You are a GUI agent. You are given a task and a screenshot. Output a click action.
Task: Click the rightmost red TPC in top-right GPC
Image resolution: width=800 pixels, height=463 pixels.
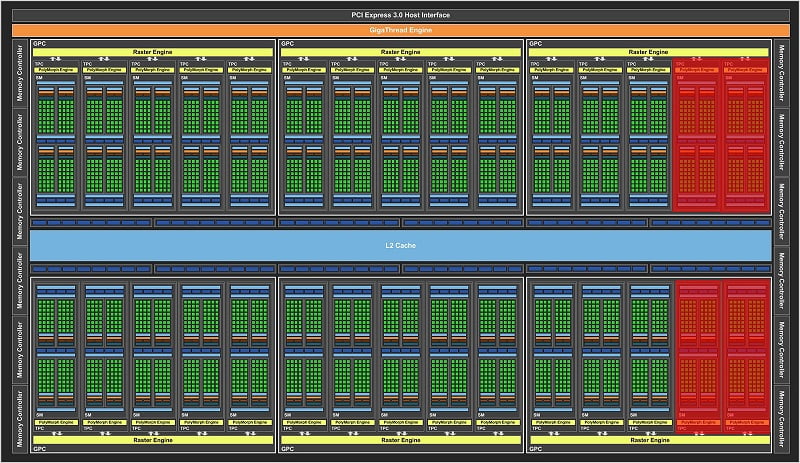click(x=746, y=135)
